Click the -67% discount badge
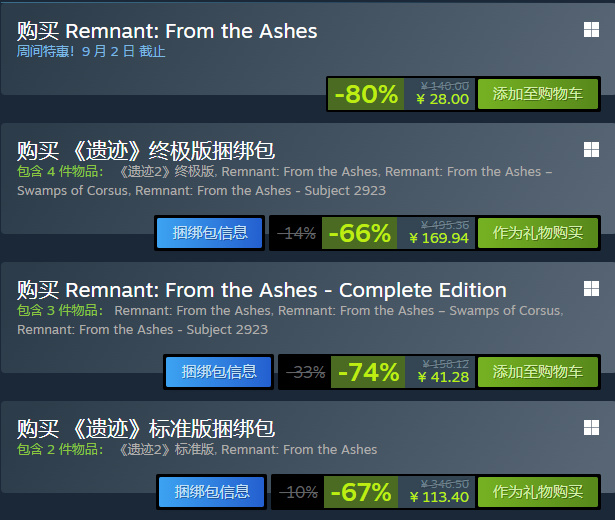 [364, 492]
